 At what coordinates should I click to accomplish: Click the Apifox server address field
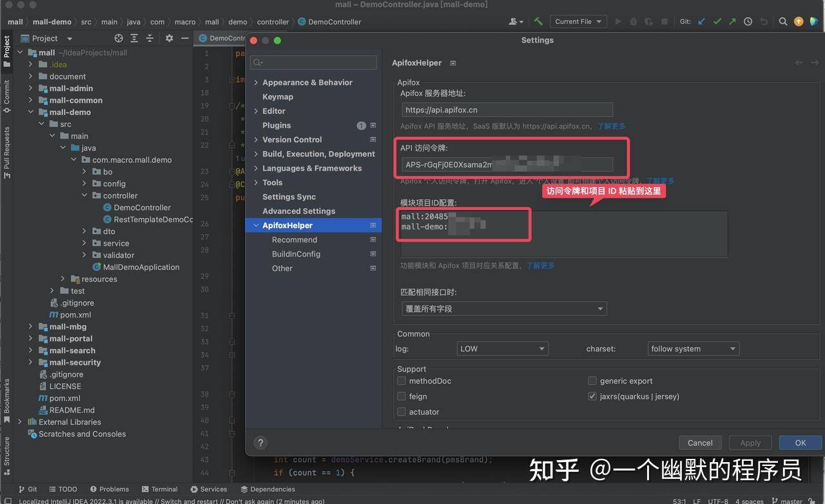point(507,110)
